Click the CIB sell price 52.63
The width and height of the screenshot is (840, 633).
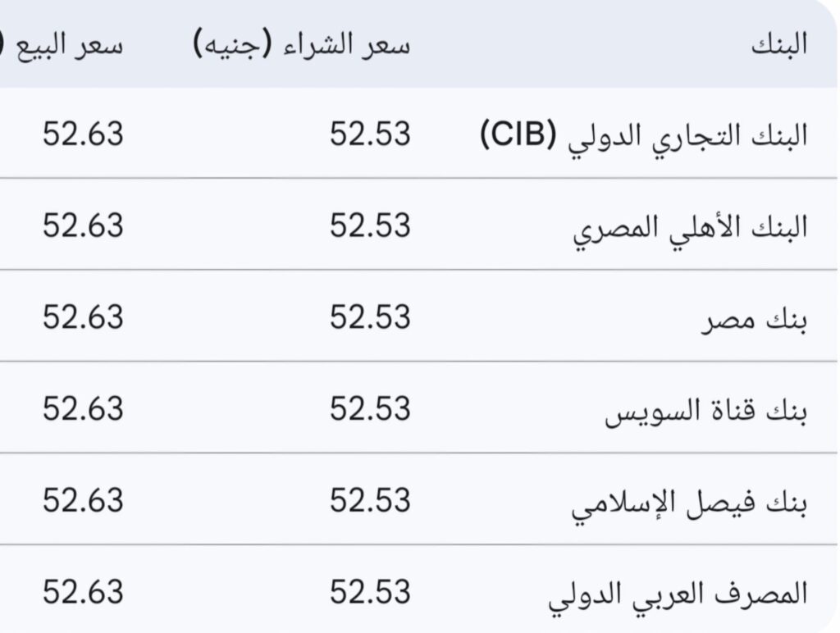click(83, 134)
